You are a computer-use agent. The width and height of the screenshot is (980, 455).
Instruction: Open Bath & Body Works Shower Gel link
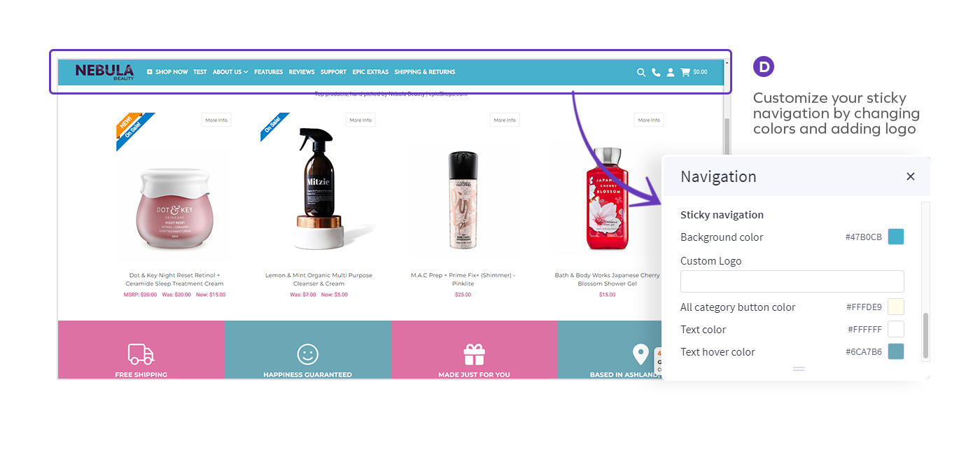[607, 279]
